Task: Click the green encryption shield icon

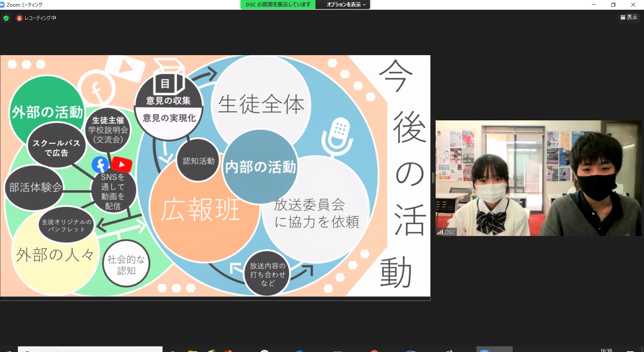Action: tap(6, 18)
